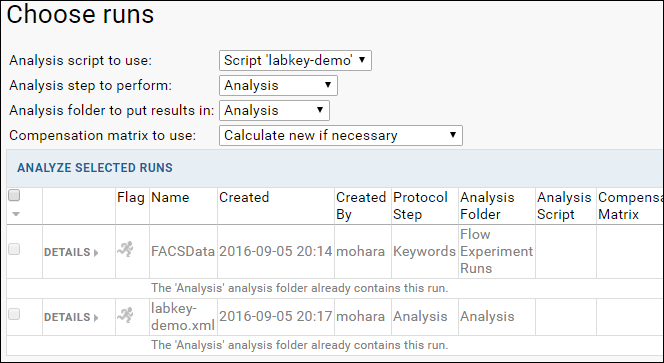Sort by the Created column header

click(244, 197)
